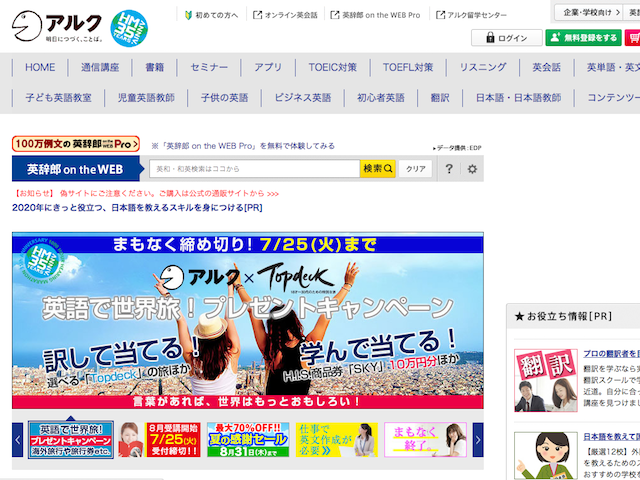
Task: Open 英辞郎 on the WEB Pro header link
Action: click(375, 15)
